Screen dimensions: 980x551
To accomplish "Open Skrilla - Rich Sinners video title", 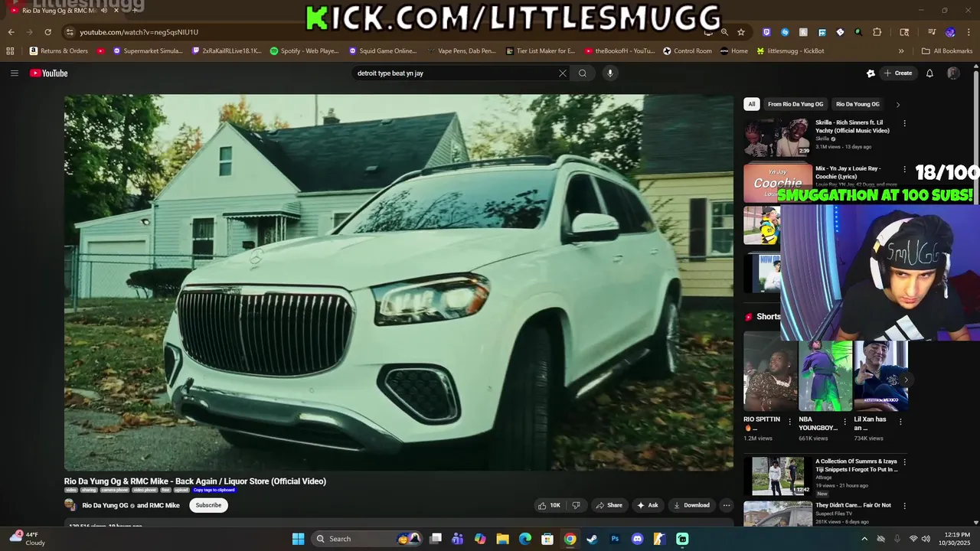I will [852, 126].
